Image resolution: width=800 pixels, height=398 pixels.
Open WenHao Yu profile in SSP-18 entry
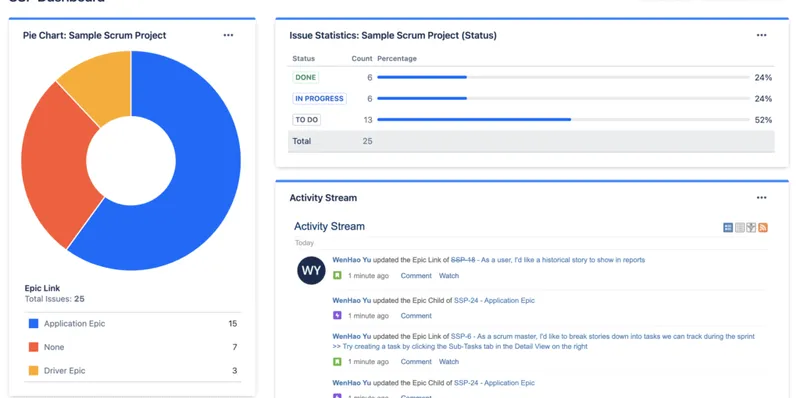pyautogui.click(x=352, y=260)
